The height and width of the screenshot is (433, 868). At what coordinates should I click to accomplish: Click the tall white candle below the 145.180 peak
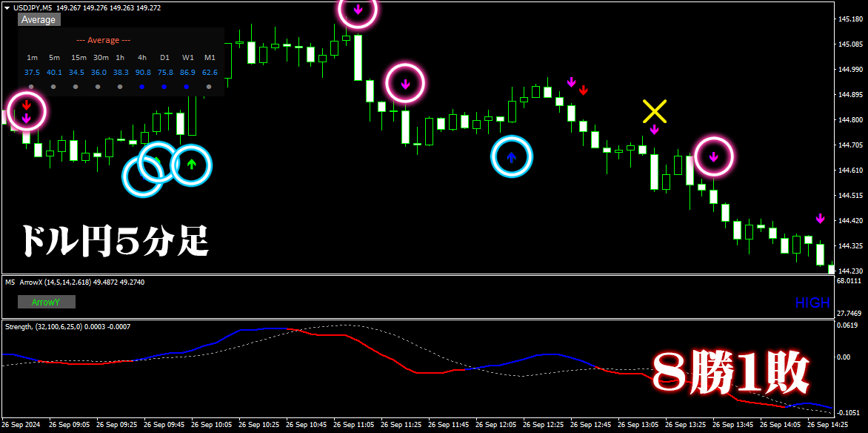coord(358,58)
